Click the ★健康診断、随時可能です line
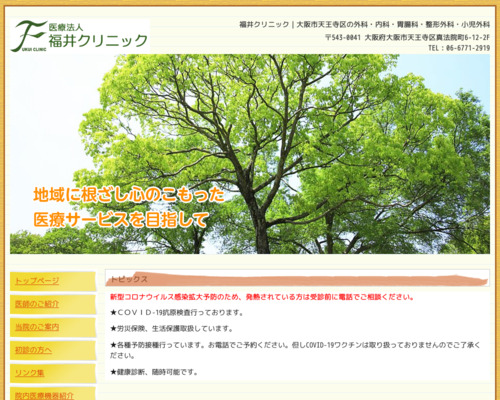Viewport: 500px width, 400px height. point(154,372)
